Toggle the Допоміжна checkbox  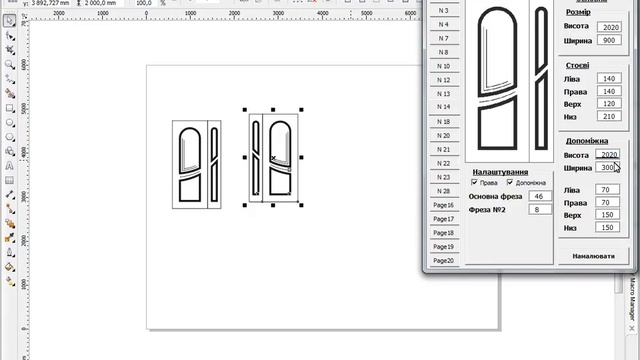[x=510, y=182]
